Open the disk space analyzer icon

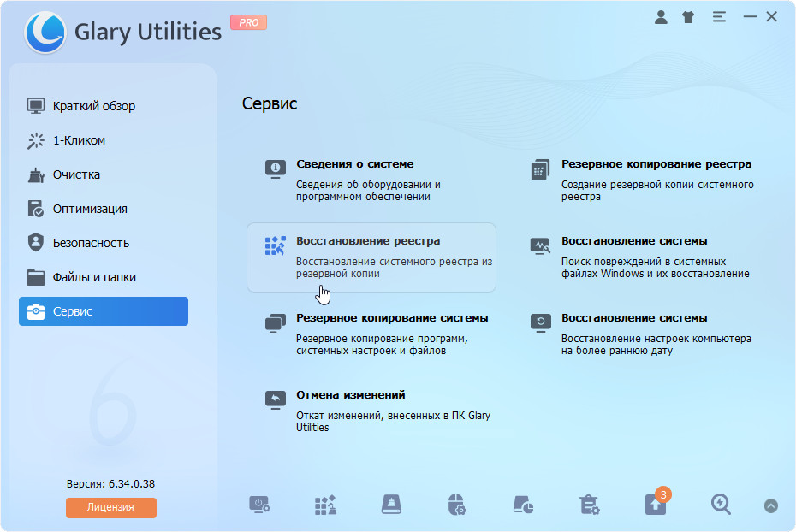point(523,505)
